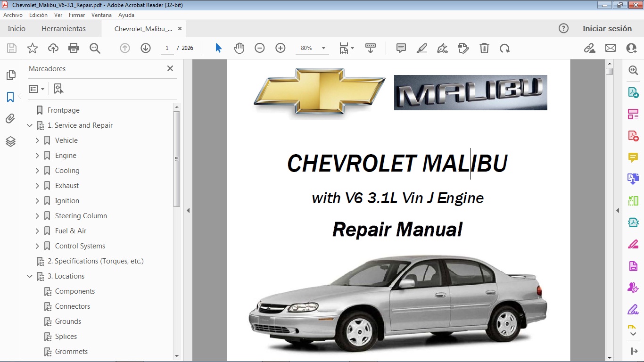Open the find text magnifier
Screen dimensions: 644x362
tap(95, 48)
